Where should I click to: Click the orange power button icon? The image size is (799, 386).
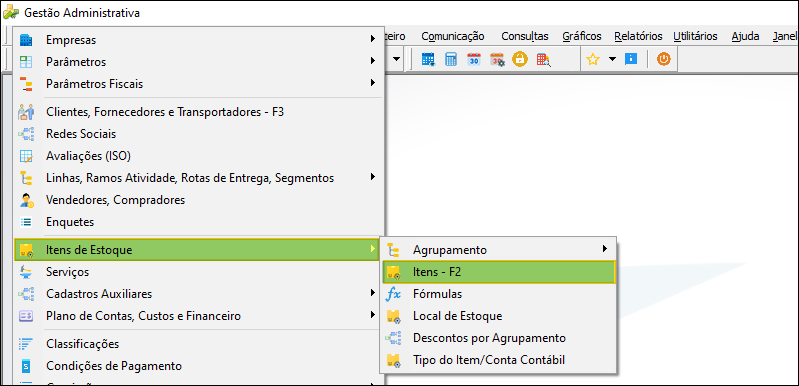[663, 59]
